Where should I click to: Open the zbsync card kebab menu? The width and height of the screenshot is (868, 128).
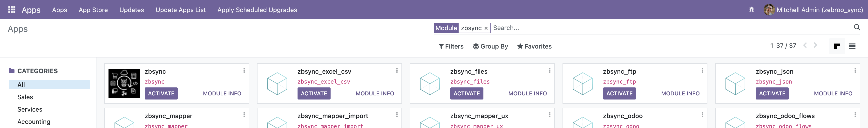click(x=244, y=70)
